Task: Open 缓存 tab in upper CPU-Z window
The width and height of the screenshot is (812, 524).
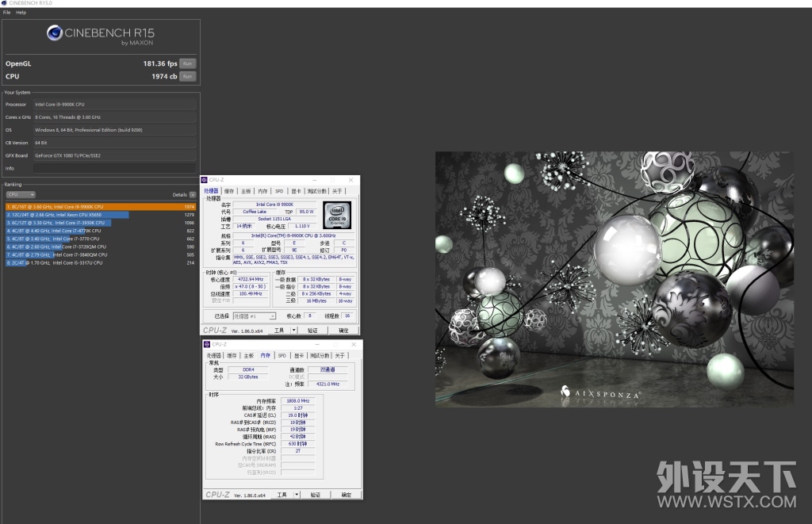Action: pyautogui.click(x=229, y=191)
